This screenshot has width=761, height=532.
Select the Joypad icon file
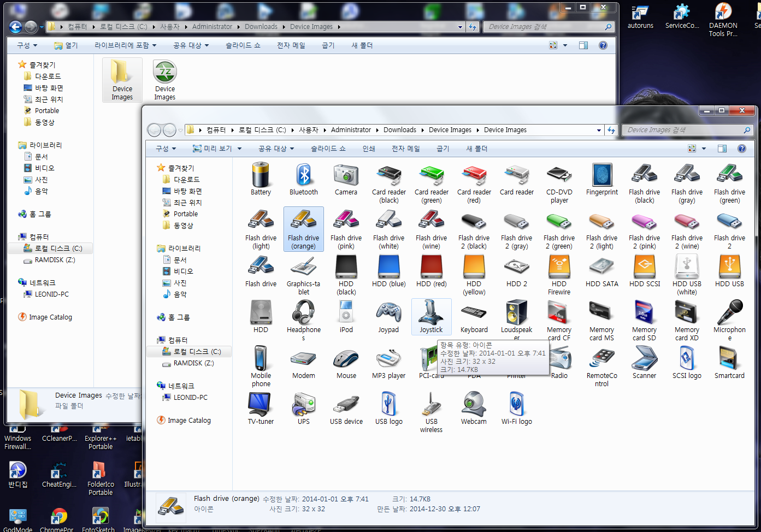pos(389,317)
